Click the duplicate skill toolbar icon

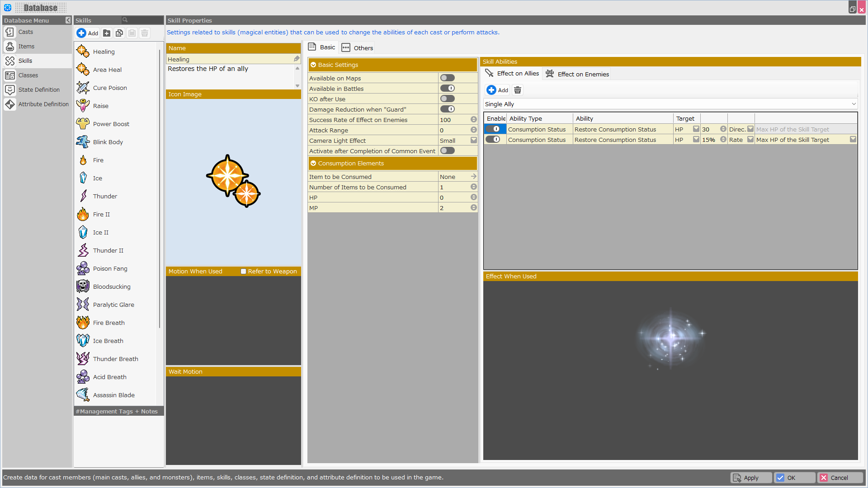[119, 33]
